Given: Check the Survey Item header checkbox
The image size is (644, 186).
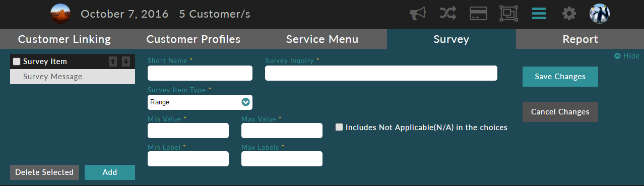Looking at the screenshot, I should [x=17, y=61].
